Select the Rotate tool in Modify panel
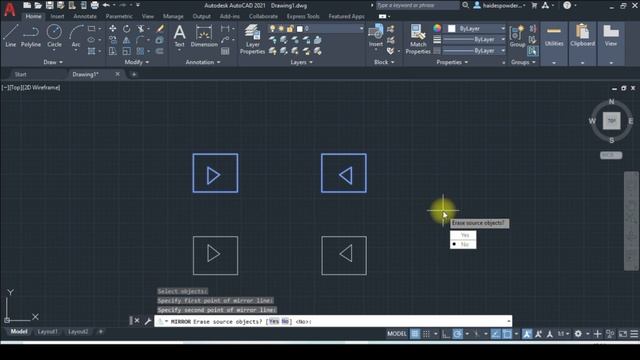 [127, 29]
